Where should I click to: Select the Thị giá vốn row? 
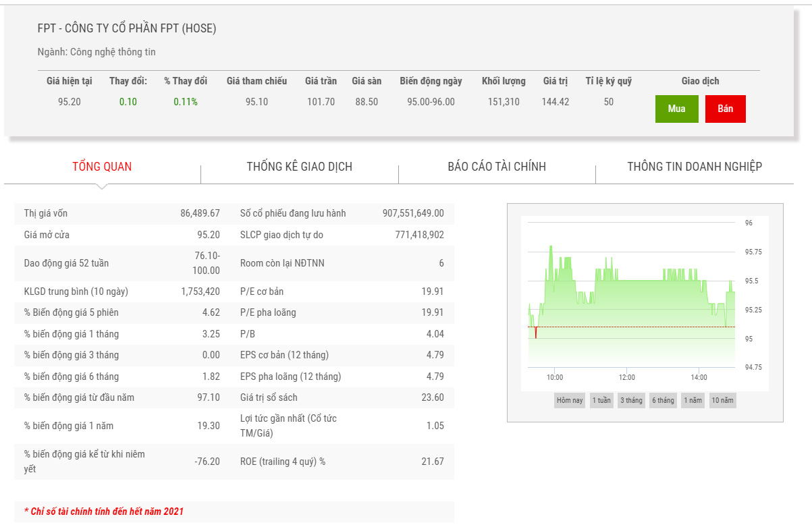(x=121, y=213)
